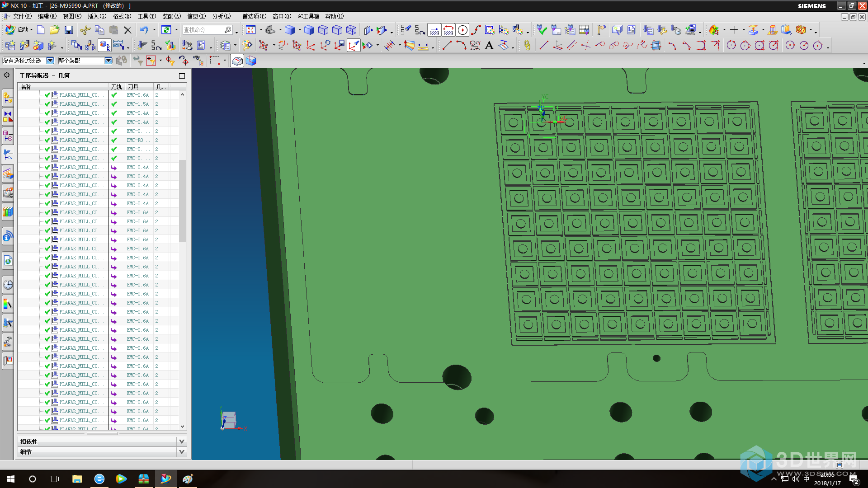Click the green checkmark tool path icon
Viewport: 868px width, 488px height.
pyautogui.click(x=542, y=30)
